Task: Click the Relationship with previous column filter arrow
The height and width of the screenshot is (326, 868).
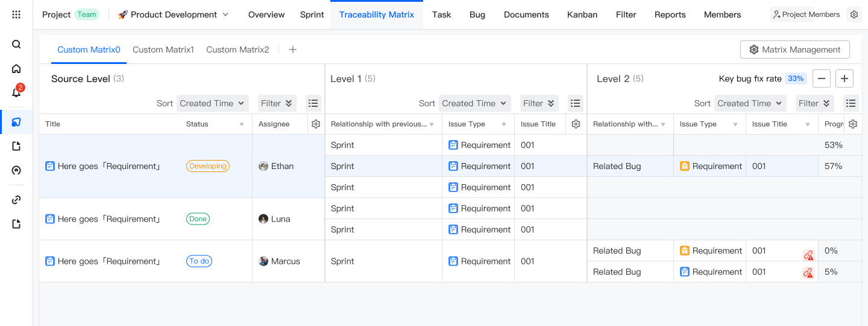Action: [x=432, y=124]
